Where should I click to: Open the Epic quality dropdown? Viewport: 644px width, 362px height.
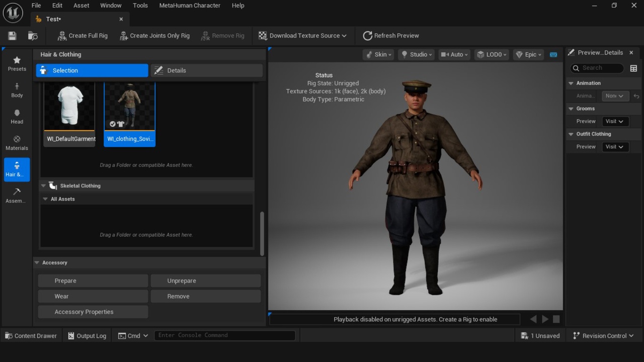point(528,54)
